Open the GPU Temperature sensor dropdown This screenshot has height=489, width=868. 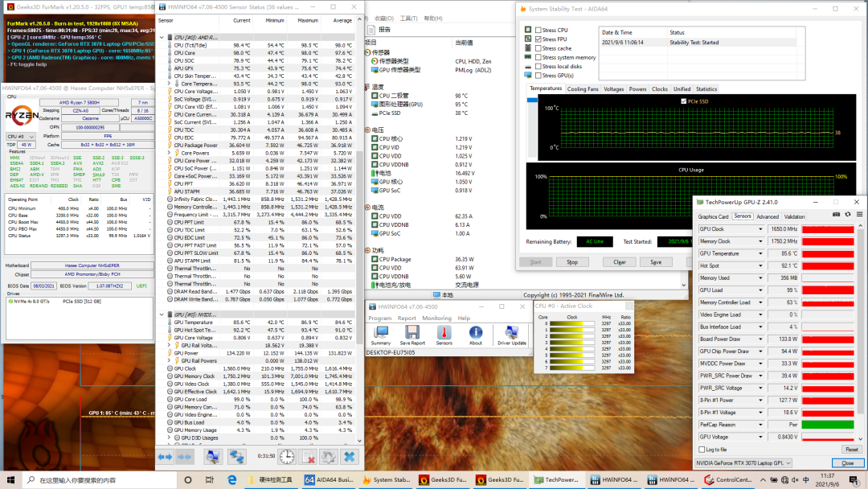point(761,253)
